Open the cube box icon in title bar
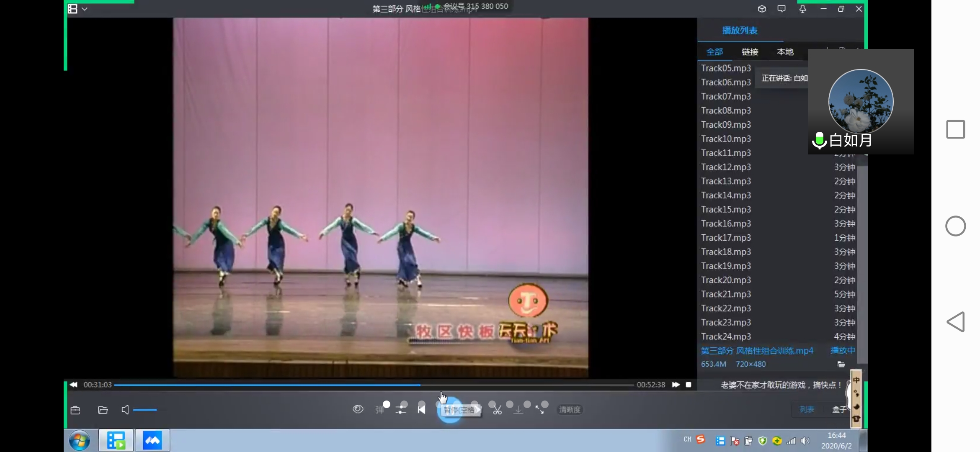Image resolution: width=980 pixels, height=452 pixels. pos(762,9)
